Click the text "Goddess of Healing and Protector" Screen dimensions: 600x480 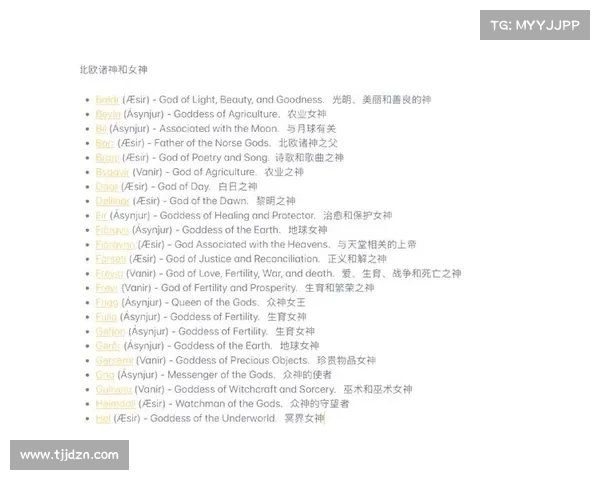(x=238, y=216)
